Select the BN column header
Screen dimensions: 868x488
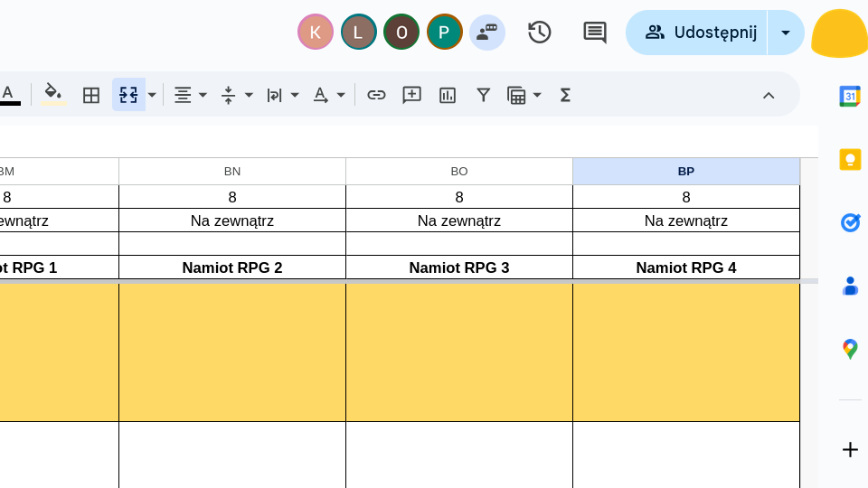click(232, 171)
